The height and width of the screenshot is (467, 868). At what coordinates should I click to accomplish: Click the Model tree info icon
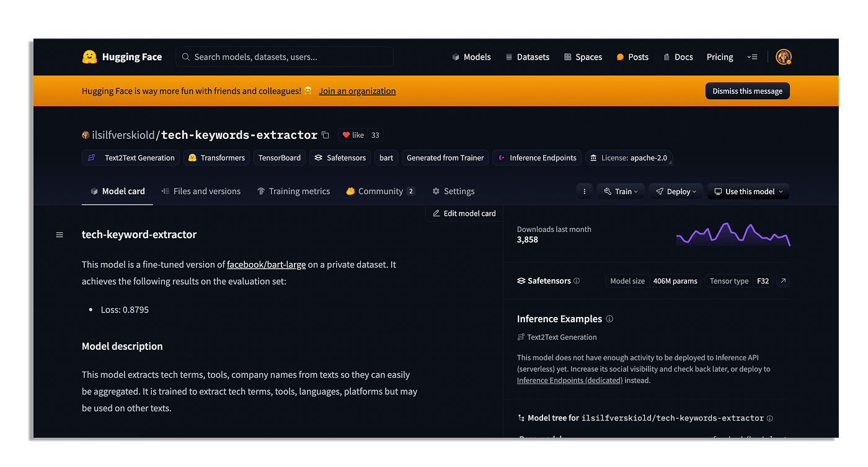(770, 419)
